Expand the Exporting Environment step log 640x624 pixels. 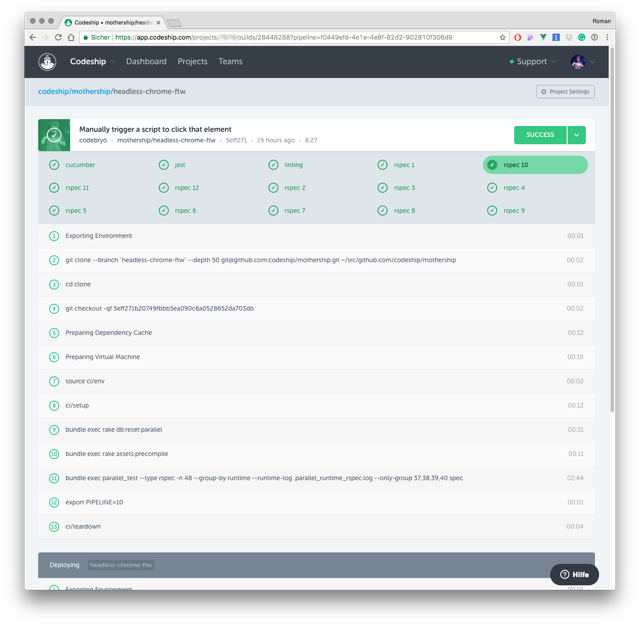(x=316, y=236)
